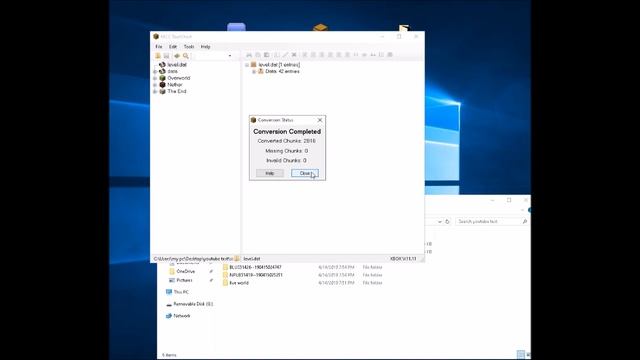Viewport: 640px width, 360px height.
Task: Click status bar file path text
Action: [193, 259]
